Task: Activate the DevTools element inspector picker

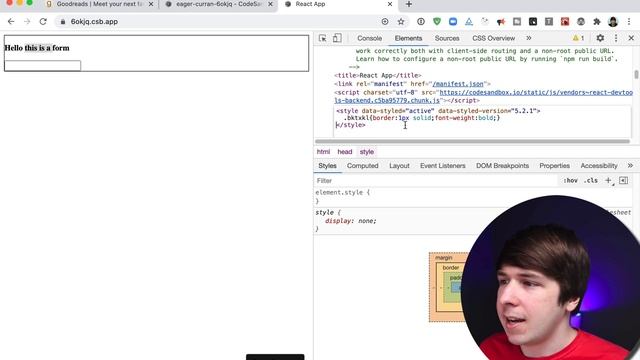Action: pyautogui.click(x=322, y=38)
